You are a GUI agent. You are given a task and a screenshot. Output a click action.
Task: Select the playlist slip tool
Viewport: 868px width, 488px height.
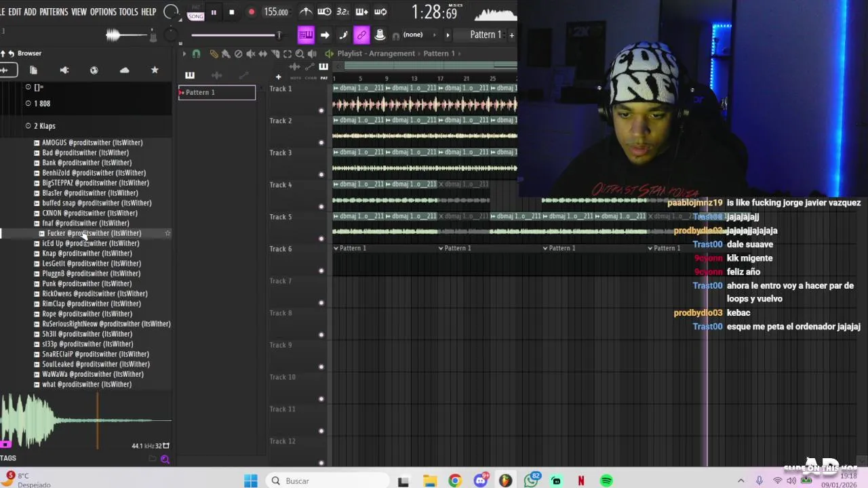coord(262,54)
